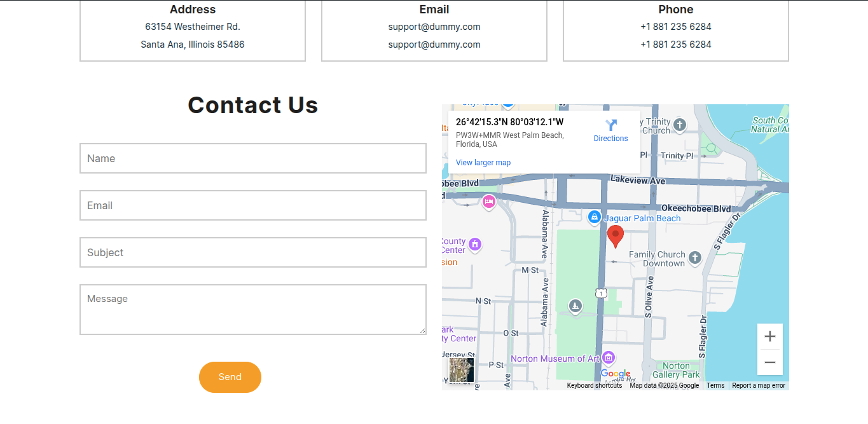Click the red location pin marker
This screenshot has height=424, width=868.
[615, 236]
